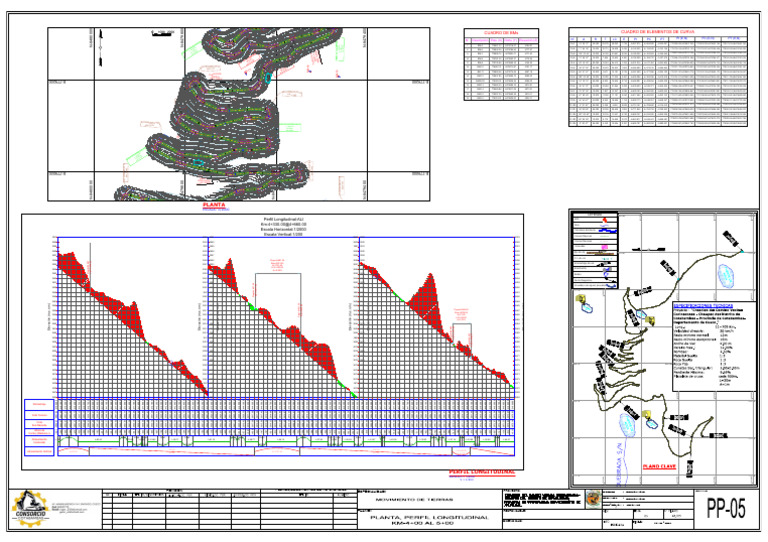Image resolution: width=768 pixels, height=542 pixels.
Task: Click the legend box in key map
Action: coord(595,251)
